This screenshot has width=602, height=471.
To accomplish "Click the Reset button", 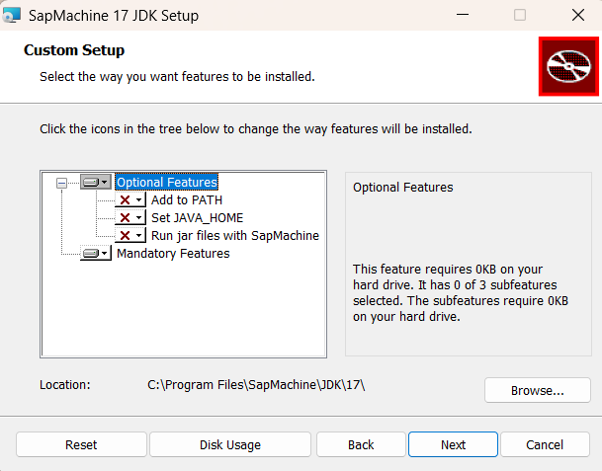I will tap(81, 445).
